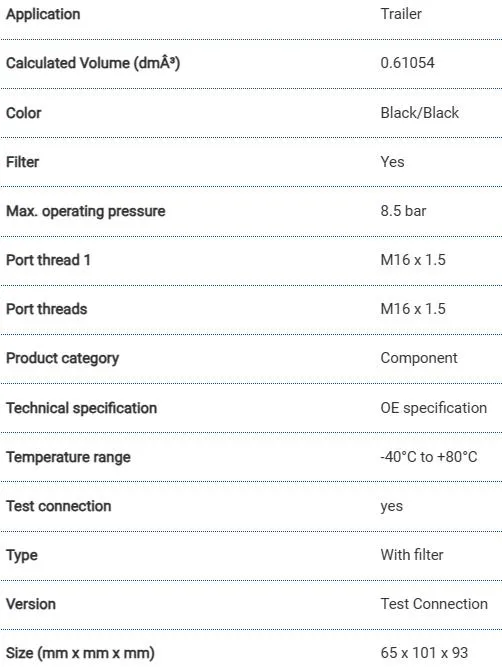Image resolution: width=502 pixels, height=667 pixels.
Task: Select the OE specification value
Action: point(434,408)
